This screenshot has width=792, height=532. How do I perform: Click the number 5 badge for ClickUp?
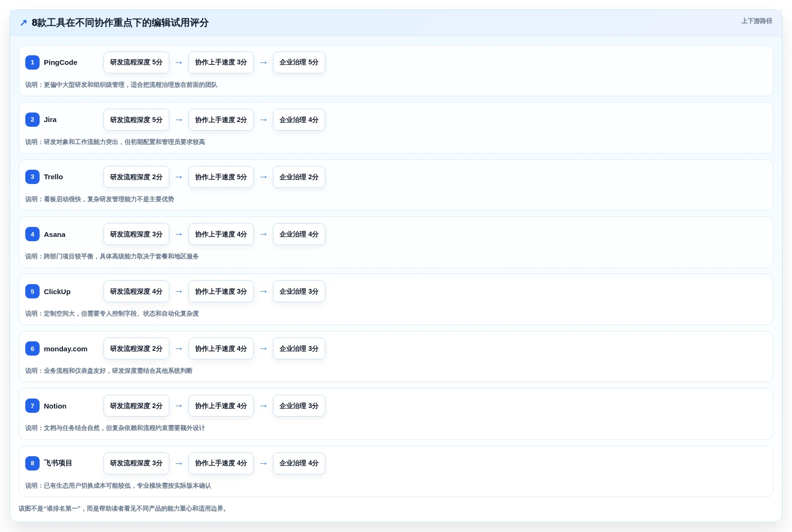32,291
